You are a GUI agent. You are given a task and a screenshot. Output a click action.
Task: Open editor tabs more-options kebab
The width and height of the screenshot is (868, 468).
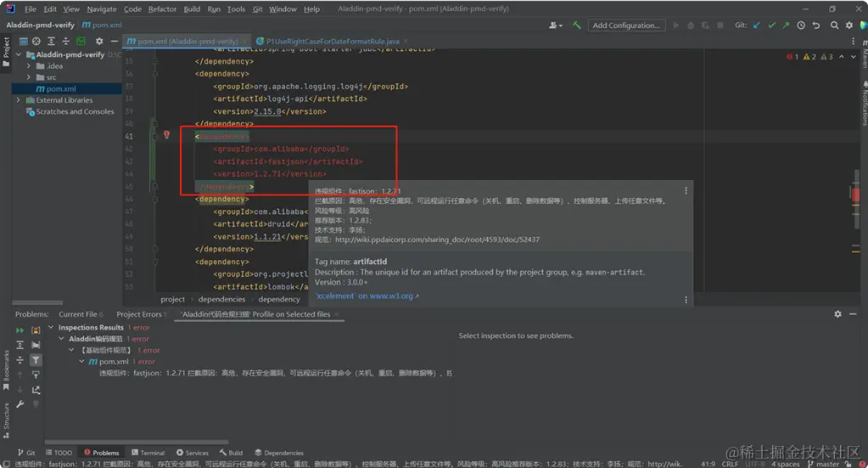853,41
